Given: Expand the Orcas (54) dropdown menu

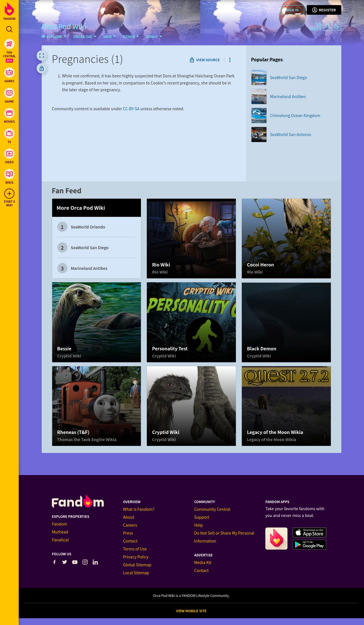Looking at the screenshot, I should click(x=85, y=37).
